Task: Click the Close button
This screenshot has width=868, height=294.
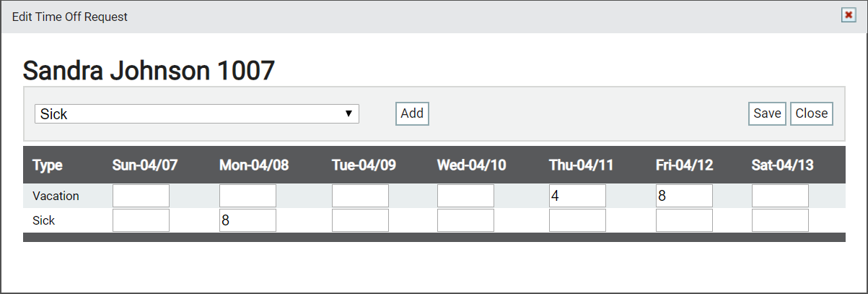Action: pos(812,113)
